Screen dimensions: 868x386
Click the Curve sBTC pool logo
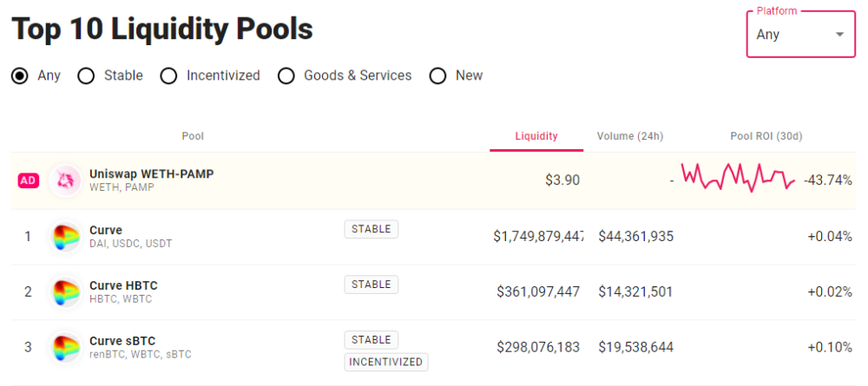click(65, 348)
